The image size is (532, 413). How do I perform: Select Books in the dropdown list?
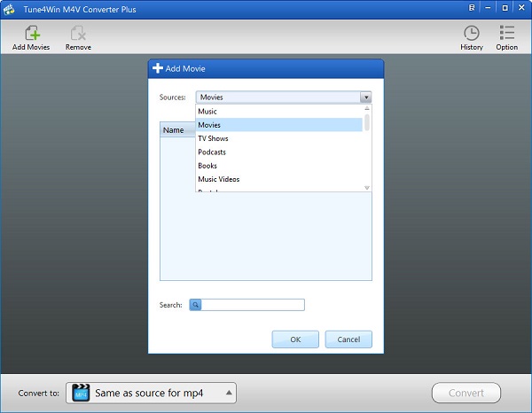pos(207,166)
